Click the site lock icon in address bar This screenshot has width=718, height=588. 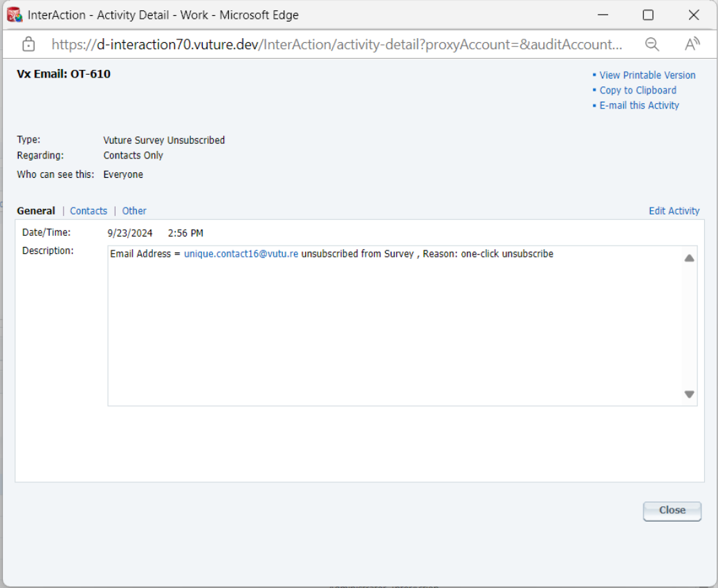pos(28,44)
